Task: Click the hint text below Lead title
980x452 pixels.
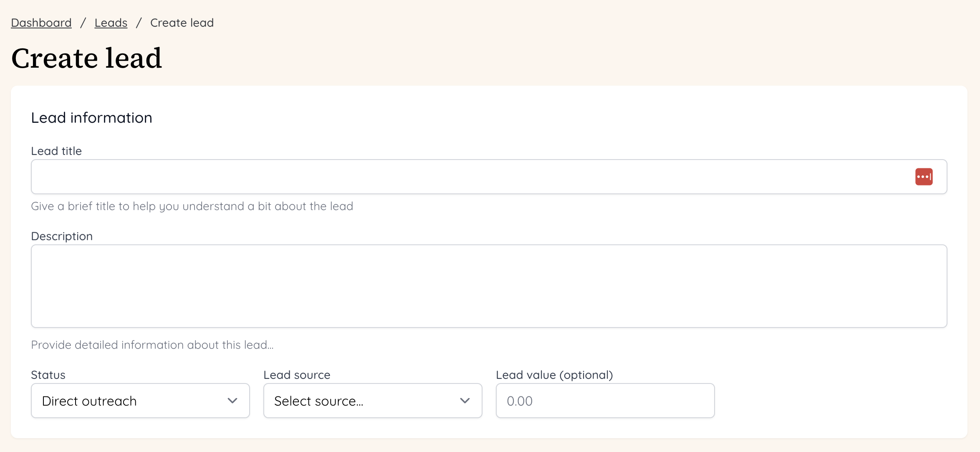Action: [192, 206]
